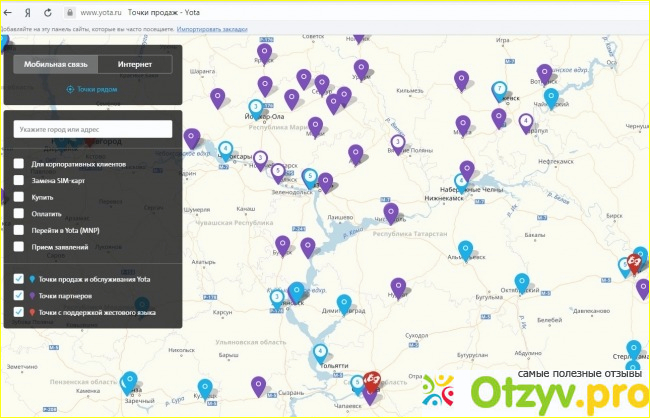This screenshot has height=418, width=650.
Task: Focus the "Укажите город или адрес" field
Action: pos(93,129)
